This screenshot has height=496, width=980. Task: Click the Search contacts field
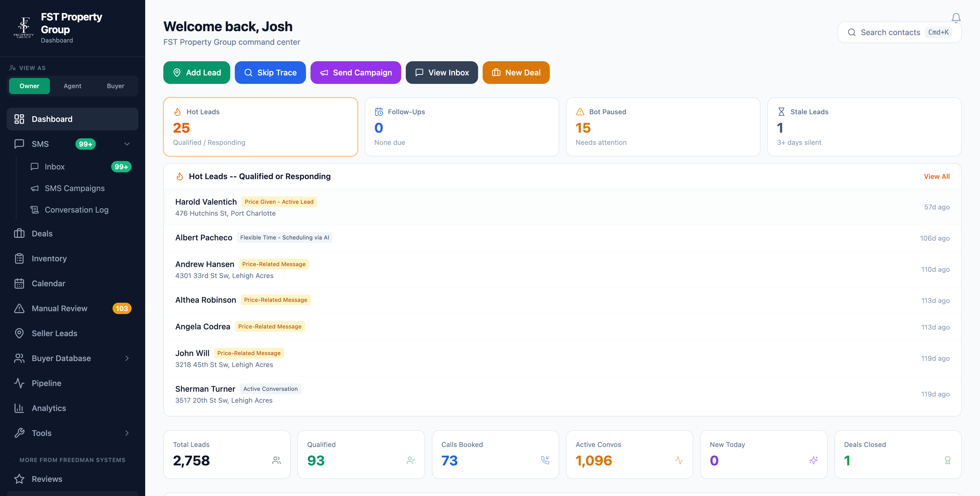pyautogui.click(x=899, y=32)
